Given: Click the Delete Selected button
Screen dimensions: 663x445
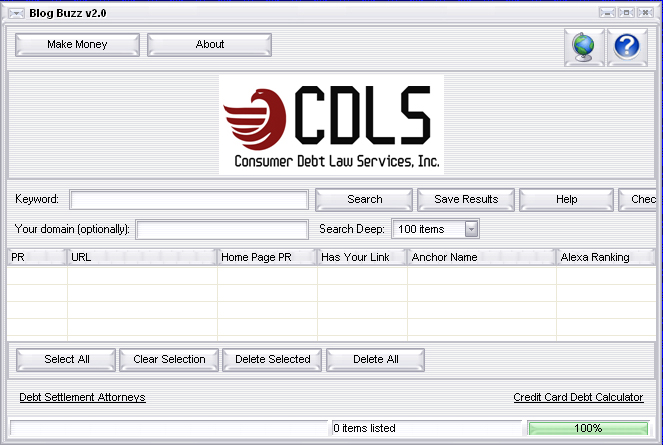Looking at the screenshot, I should (272, 360).
